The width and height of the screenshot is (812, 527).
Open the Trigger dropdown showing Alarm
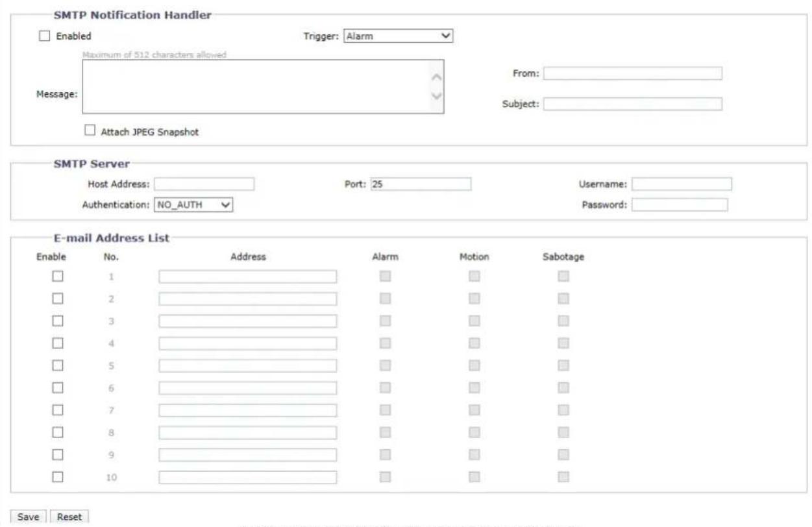click(398, 36)
